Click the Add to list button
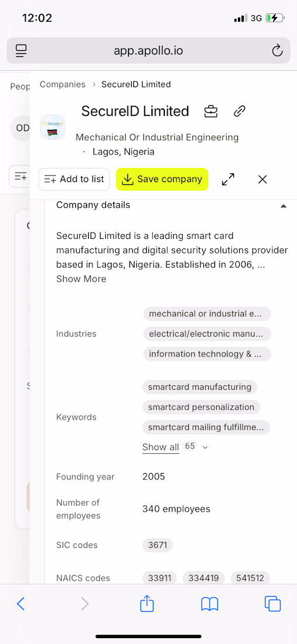The width and height of the screenshot is (297, 644). click(74, 180)
